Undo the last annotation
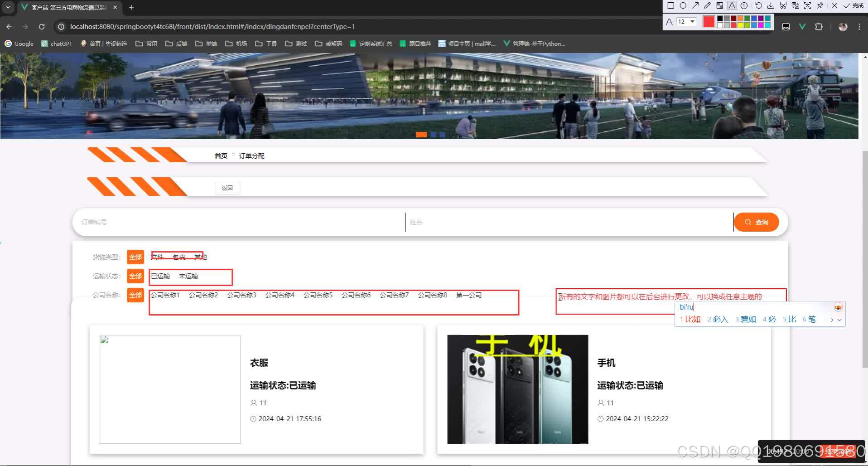 click(x=759, y=5)
